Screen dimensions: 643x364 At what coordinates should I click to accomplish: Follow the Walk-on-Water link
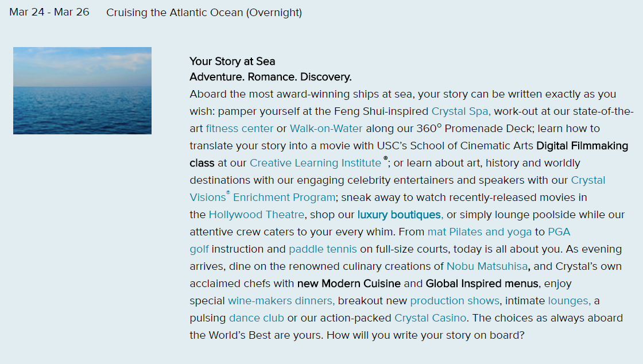(326, 129)
